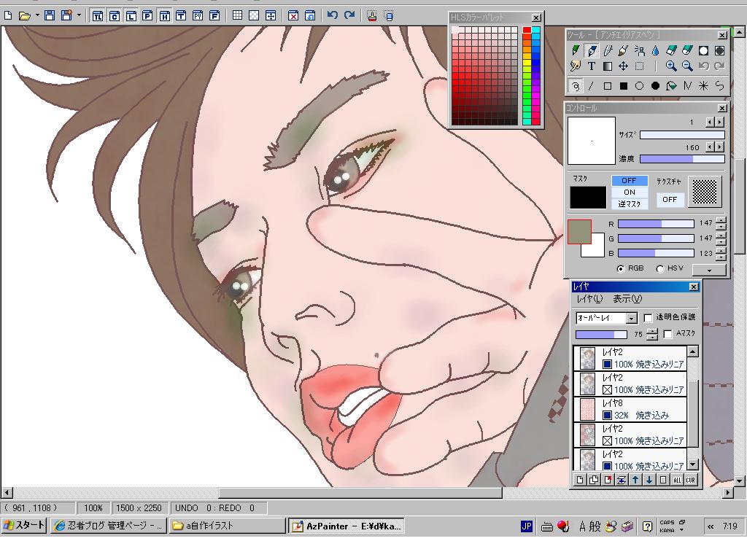Enable the Aマスク checkbox
This screenshot has width=747, height=560.
[667, 334]
